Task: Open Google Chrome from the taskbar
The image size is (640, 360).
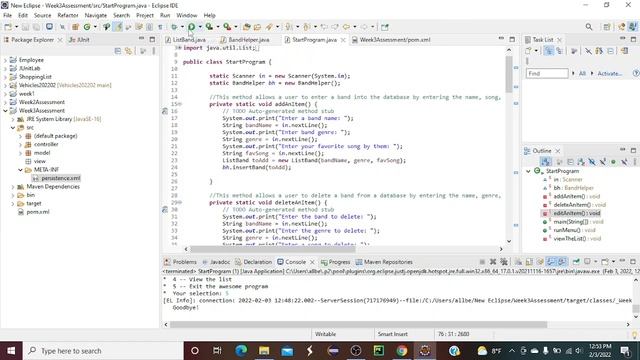Action: tap(402, 351)
